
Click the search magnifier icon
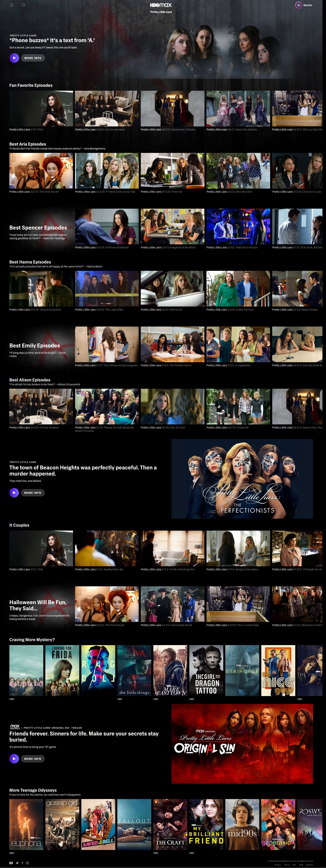pos(23,5)
